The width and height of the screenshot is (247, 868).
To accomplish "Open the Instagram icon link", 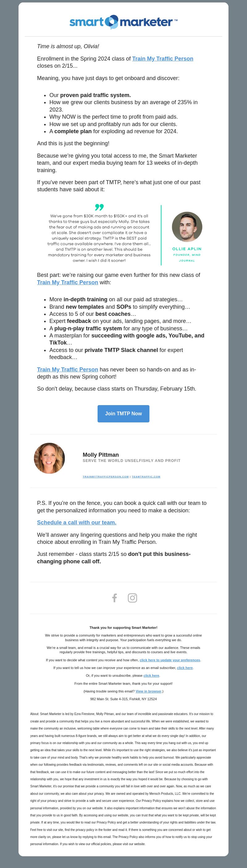I will coord(132,598).
